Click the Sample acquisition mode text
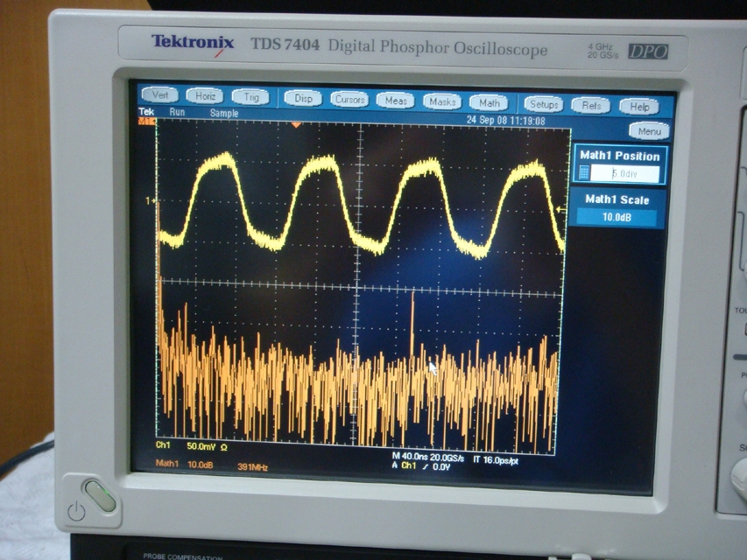The height and width of the screenshot is (560, 747). pyautogui.click(x=224, y=114)
